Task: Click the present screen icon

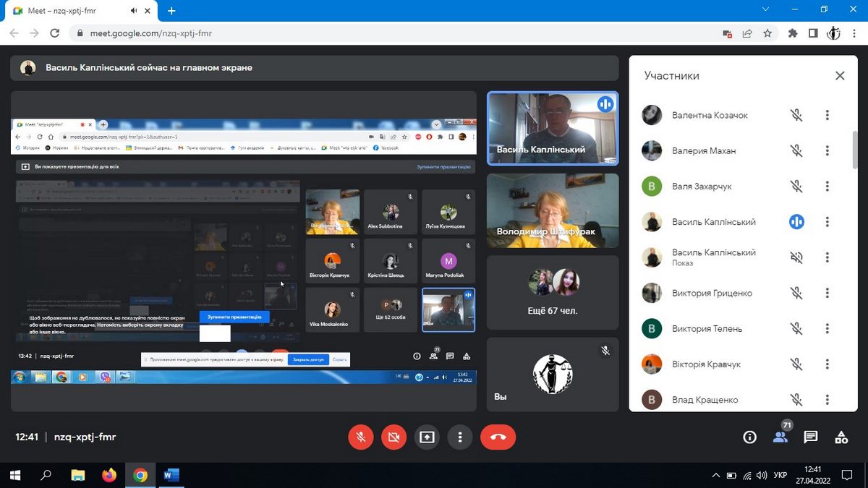Action: pos(427,437)
